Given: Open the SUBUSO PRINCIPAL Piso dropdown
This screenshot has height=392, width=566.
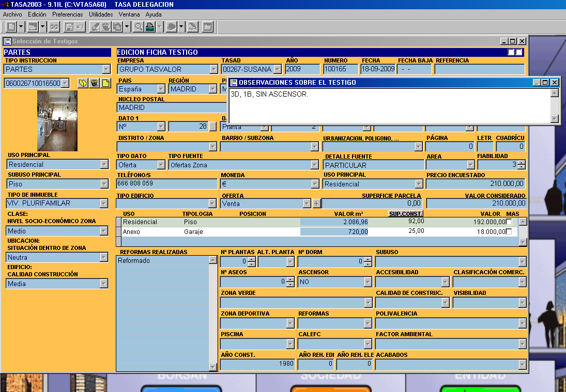Looking at the screenshot, I should pos(104,184).
